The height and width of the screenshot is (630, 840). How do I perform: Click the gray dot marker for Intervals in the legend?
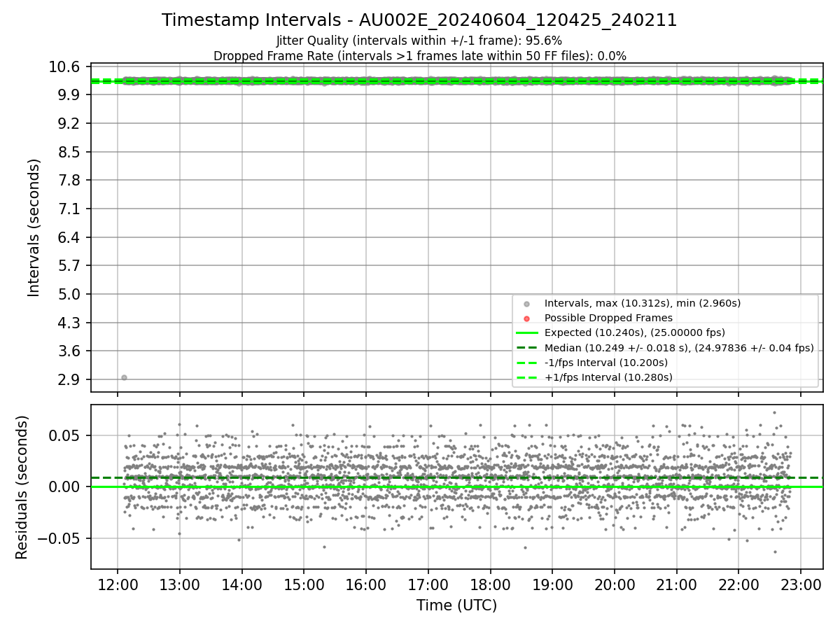(x=526, y=303)
